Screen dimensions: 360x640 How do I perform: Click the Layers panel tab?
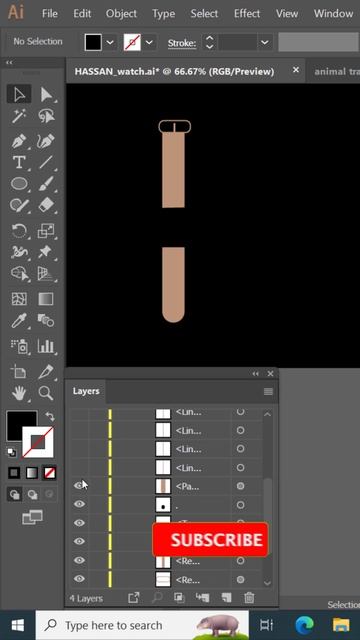click(86, 391)
